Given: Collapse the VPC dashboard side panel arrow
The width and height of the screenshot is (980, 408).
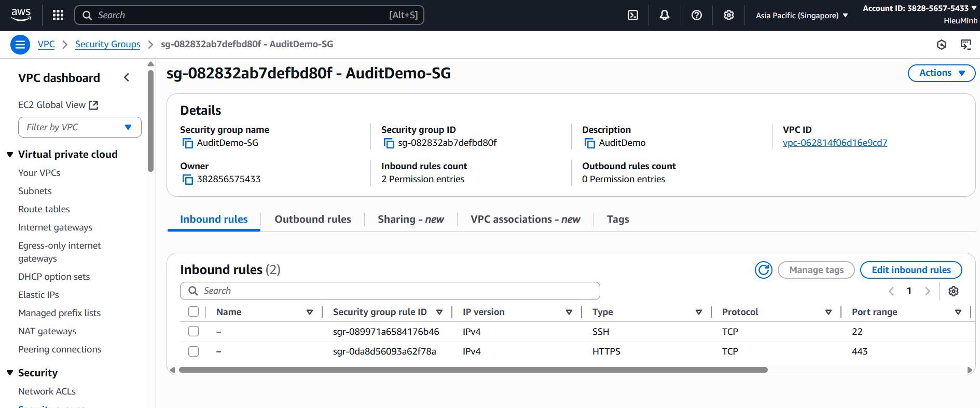Looking at the screenshot, I should point(127,77).
